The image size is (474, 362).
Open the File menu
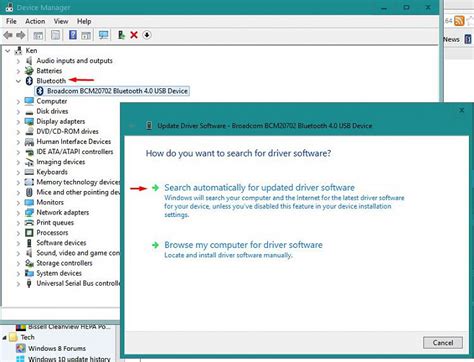pyautogui.click(x=11, y=21)
